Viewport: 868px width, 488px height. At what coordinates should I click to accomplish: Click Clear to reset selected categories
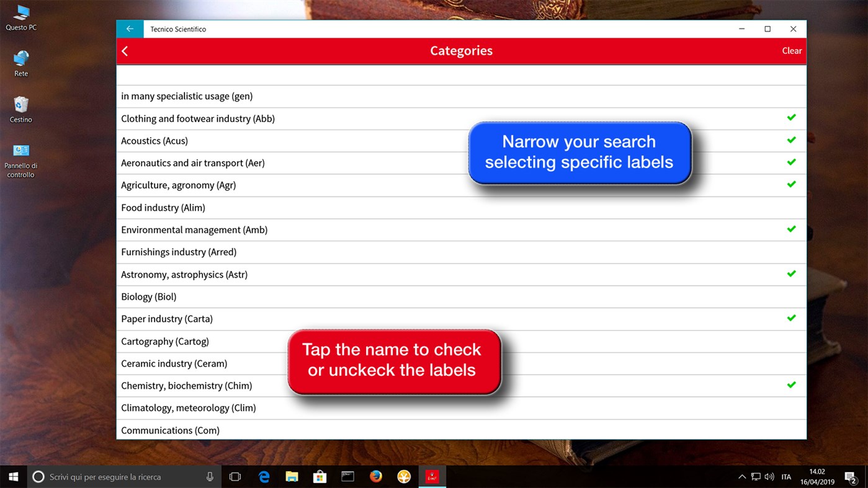click(792, 51)
